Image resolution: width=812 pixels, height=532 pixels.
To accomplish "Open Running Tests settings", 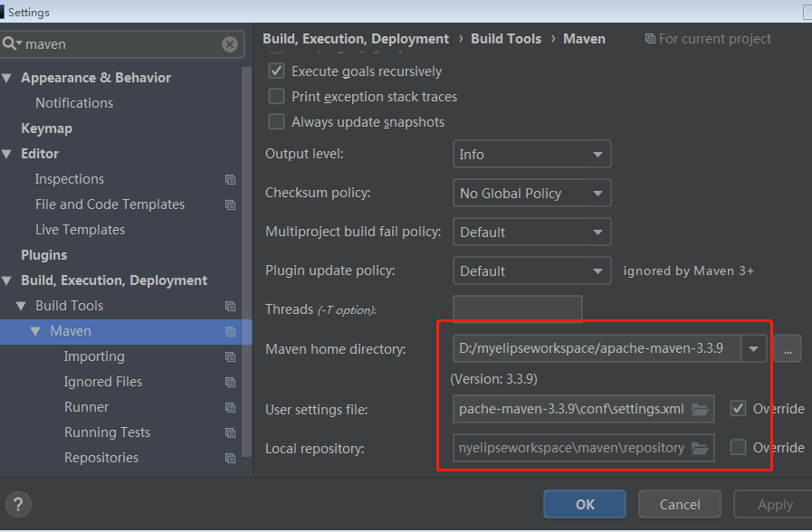I will [107, 432].
